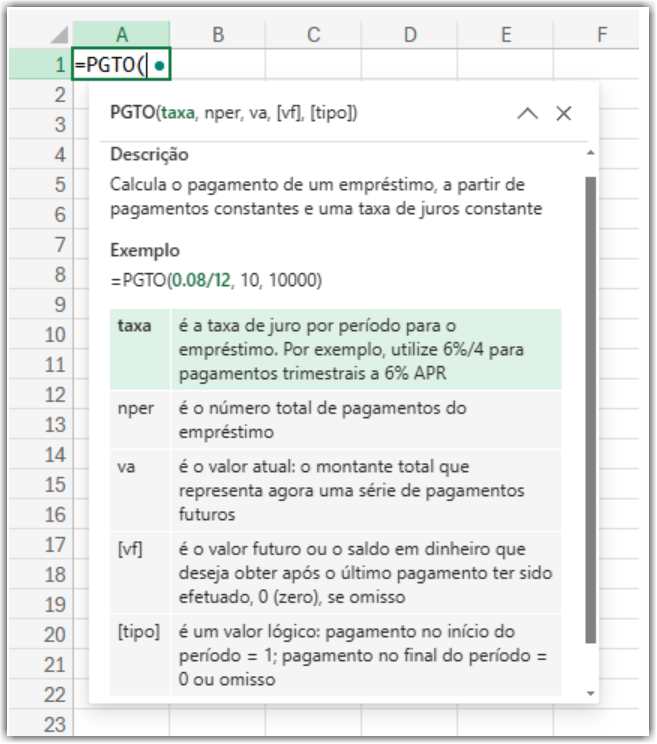Click 'nper' in the PGTO syntax line

pyautogui.click(x=222, y=113)
